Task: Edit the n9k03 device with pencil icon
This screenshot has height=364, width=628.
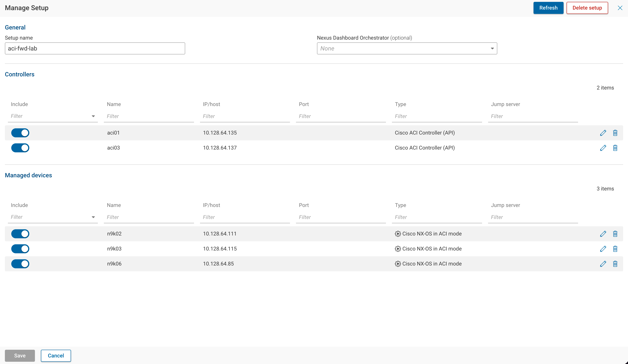Action: pyautogui.click(x=603, y=249)
